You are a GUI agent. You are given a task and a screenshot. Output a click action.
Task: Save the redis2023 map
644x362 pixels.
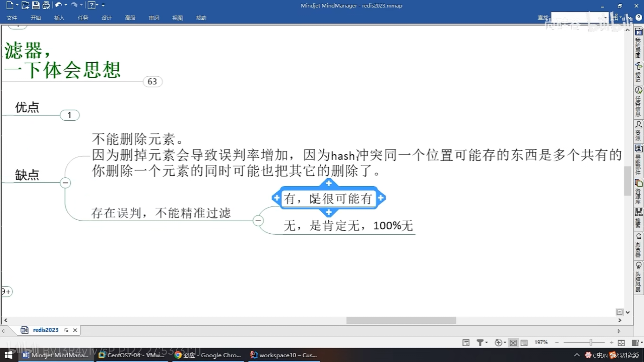36,5
